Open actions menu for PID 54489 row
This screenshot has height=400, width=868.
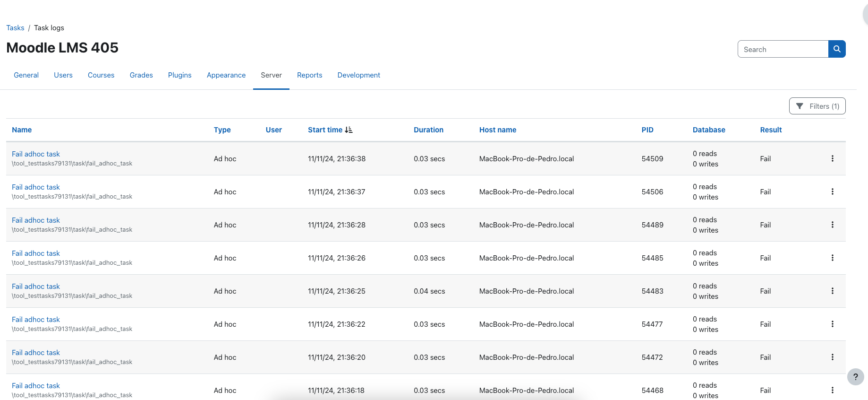[833, 225]
